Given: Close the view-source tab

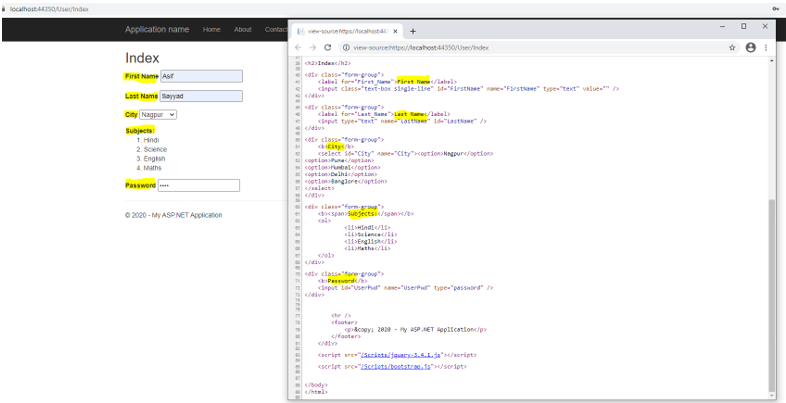Looking at the screenshot, I should (396, 31).
